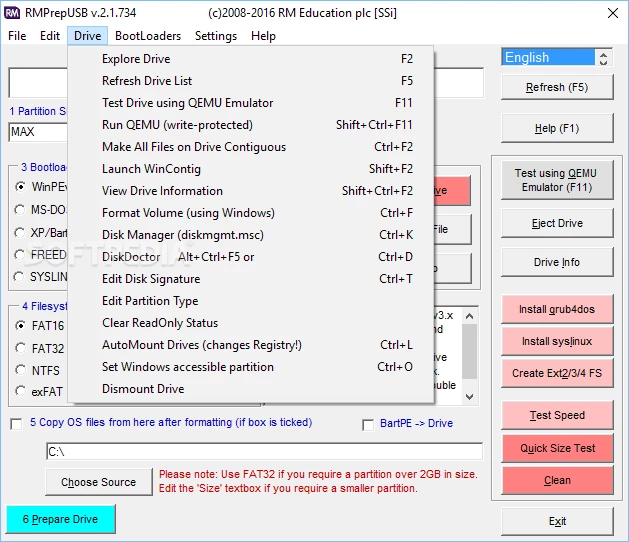Choose Test Drive using QEMU Emulator

click(187, 103)
